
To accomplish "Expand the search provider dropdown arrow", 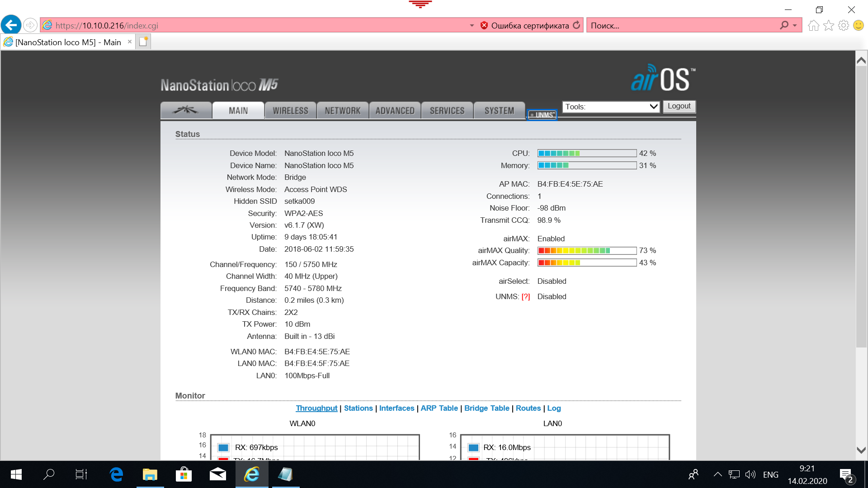I will (x=795, y=25).
